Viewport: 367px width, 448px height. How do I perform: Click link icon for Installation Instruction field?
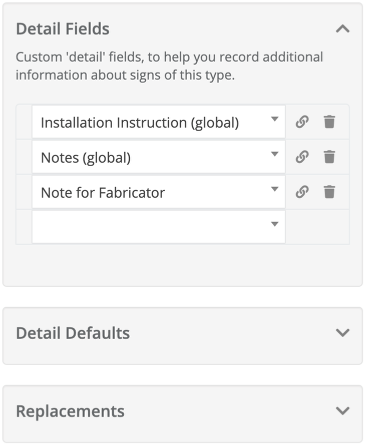[302, 122]
